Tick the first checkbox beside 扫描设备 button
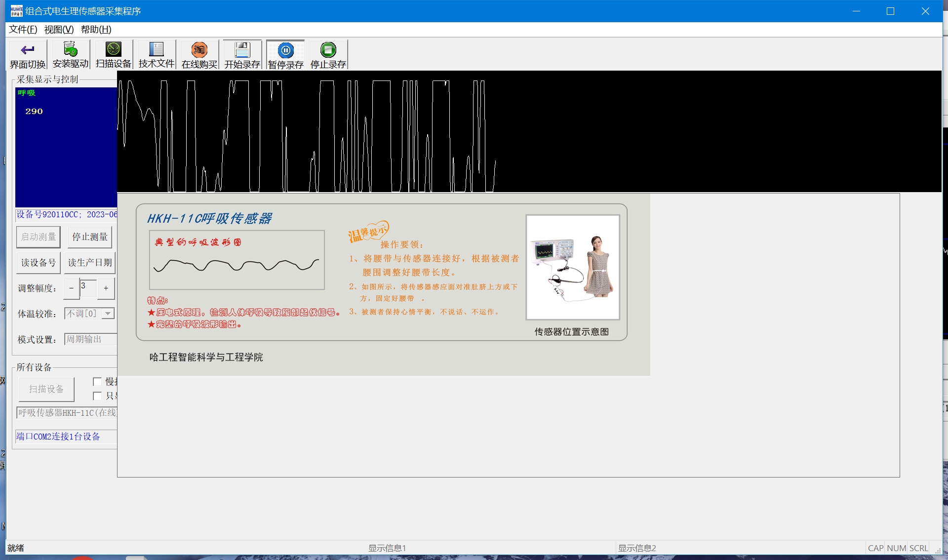 coord(97,382)
